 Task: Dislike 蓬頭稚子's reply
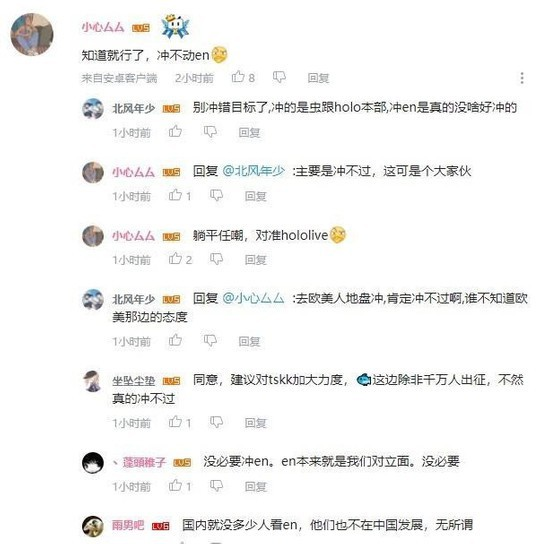pyautogui.click(x=217, y=486)
